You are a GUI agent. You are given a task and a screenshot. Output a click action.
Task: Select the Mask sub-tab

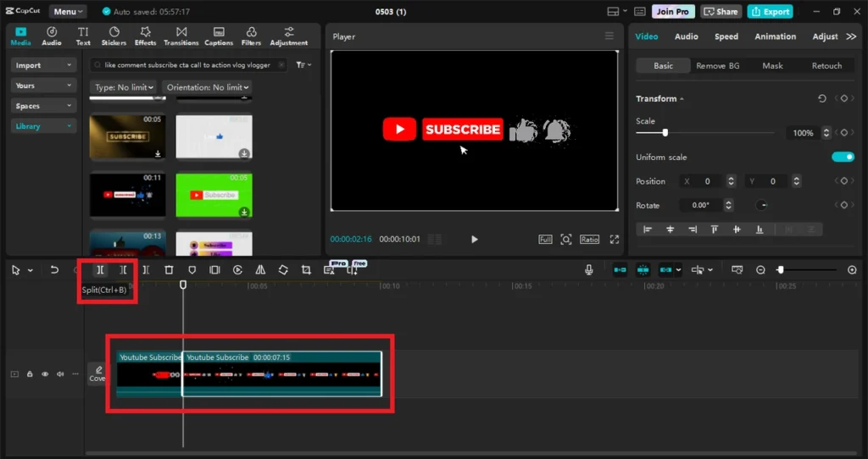[x=772, y=65]
